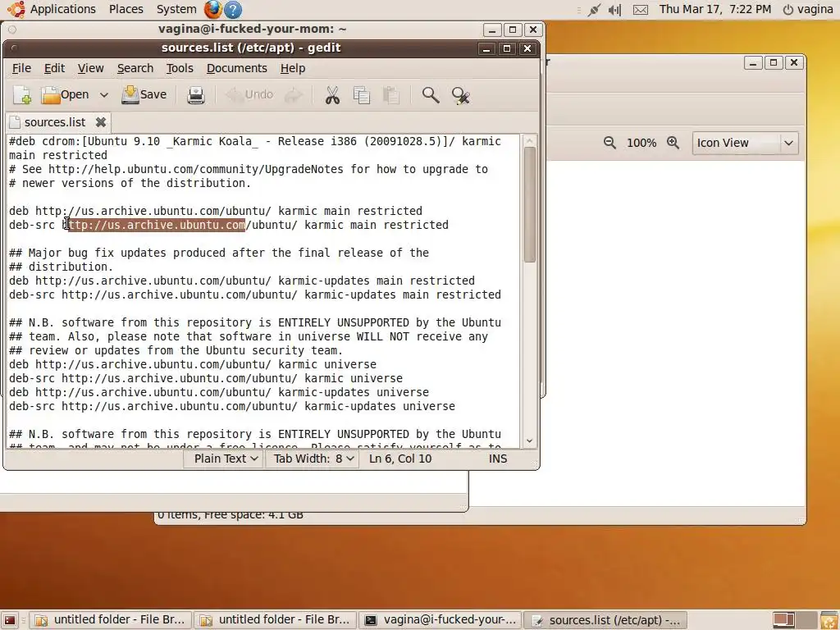
Task: Zoom out in the file browser window
Action: [x=609, y=143]
